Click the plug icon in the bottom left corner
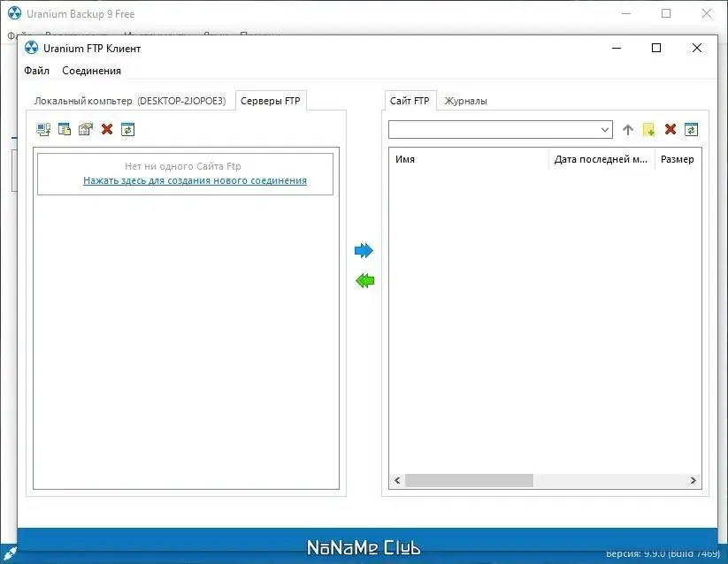This screenshot has height=564, width=728. (9, 553)
